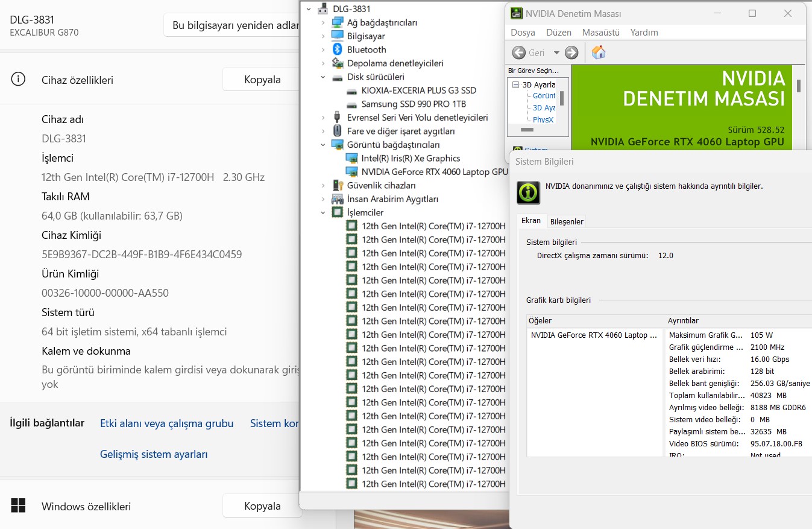The width and height of the screenshot is (812, 529).
Task: Click Kopyala button for Cihaz özellikleri
Action: point(262,80)
